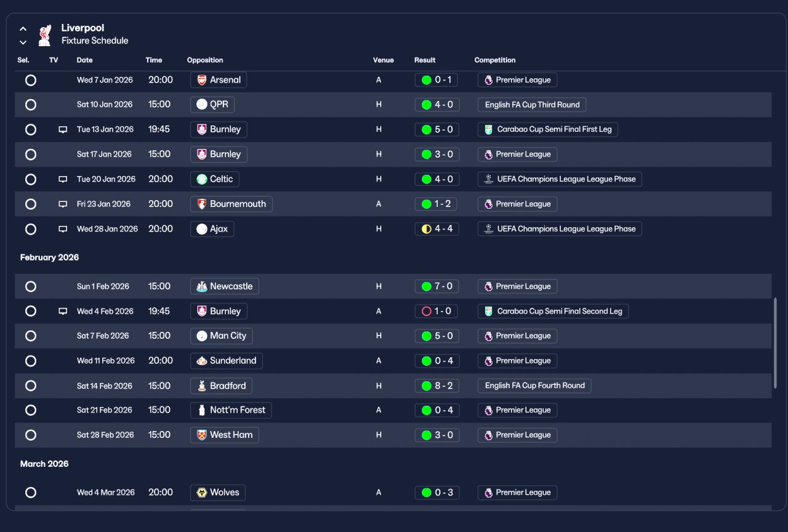
Task: Select the radio button for the QPR fixture
Action: [x=31, y=105]
